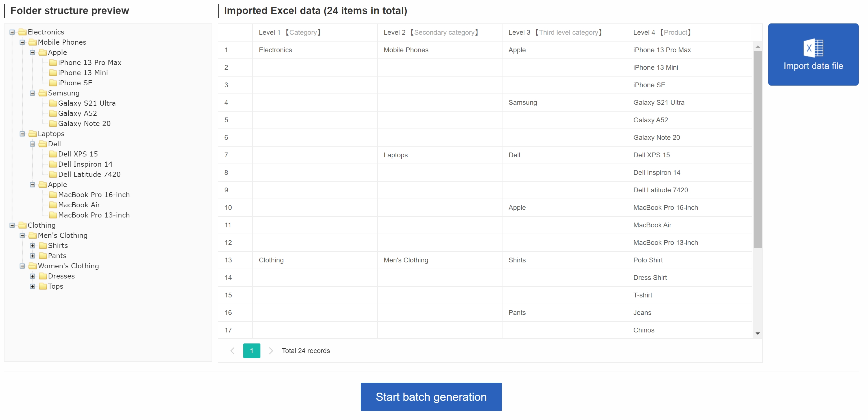Expand the Dresses tree node
868x420 pixels.
pos(32,276)
